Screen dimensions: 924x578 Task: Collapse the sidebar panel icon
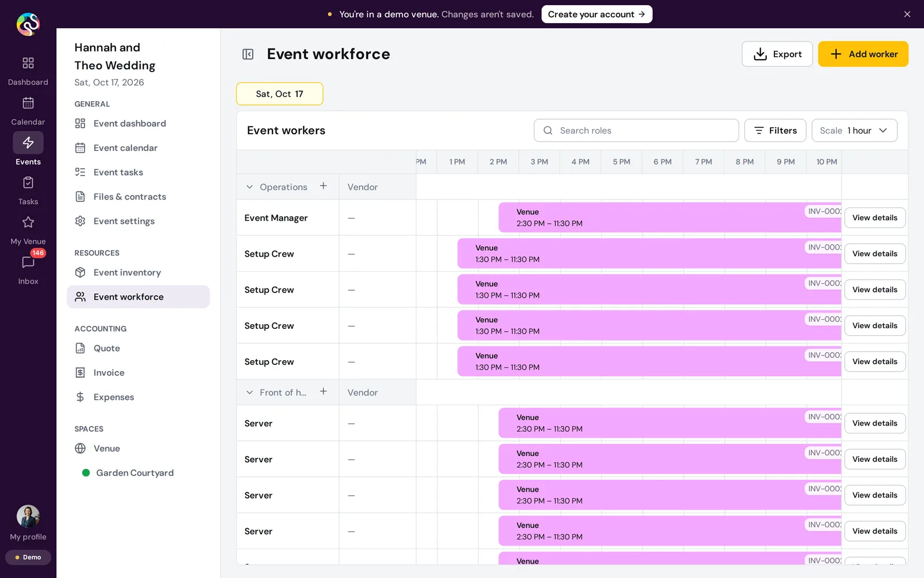click(248, 54)
